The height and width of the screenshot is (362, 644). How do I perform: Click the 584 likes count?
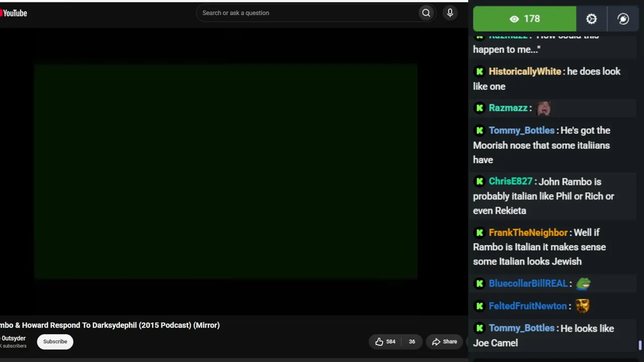390,341
